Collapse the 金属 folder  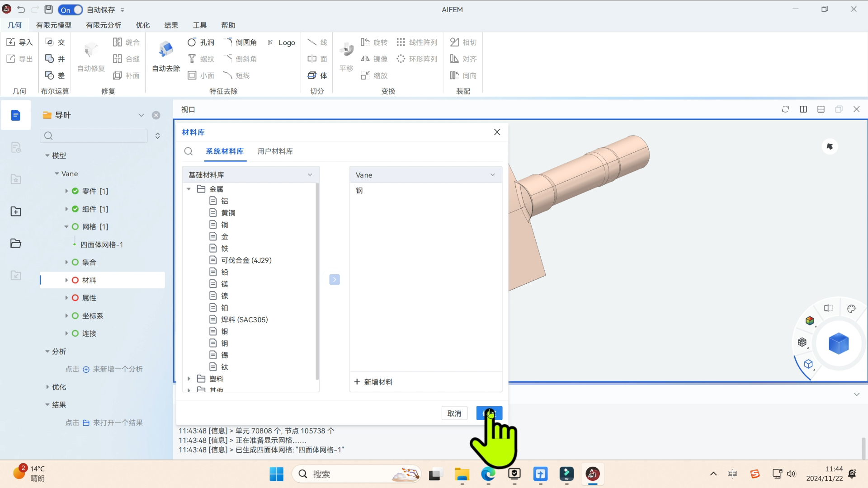coord(189,189)
